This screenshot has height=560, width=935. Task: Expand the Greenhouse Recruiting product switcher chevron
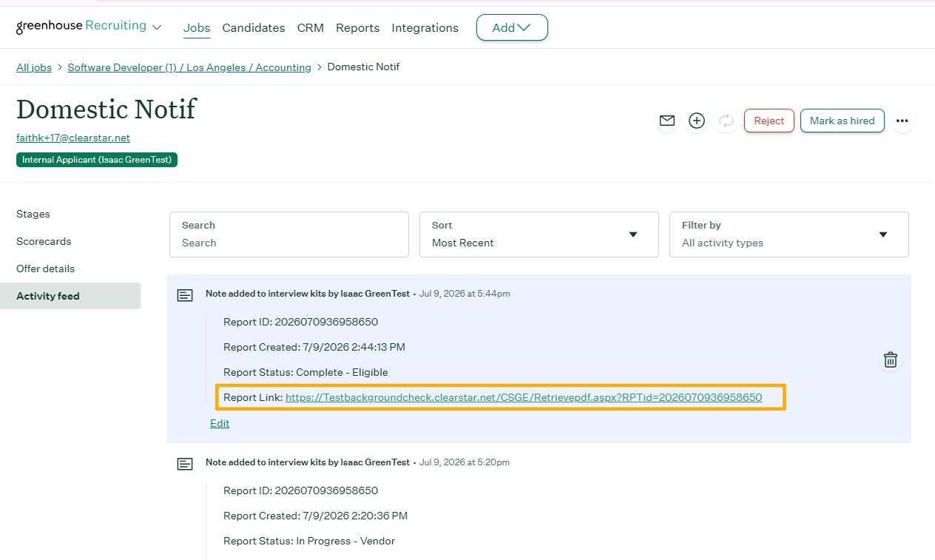(157, 27)
